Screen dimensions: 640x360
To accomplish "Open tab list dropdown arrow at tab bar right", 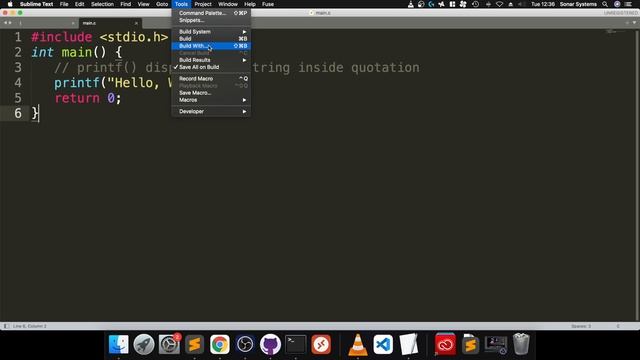I will 634,23.
